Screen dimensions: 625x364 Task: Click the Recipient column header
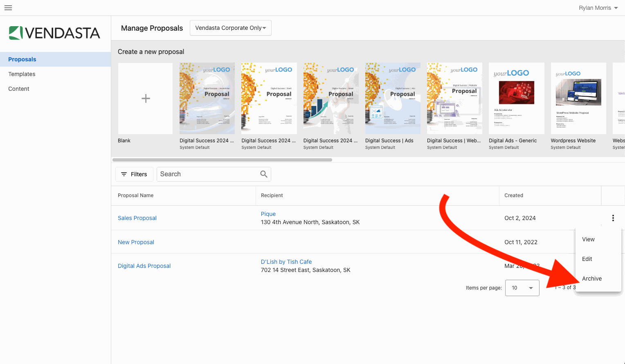coord(272,195)
